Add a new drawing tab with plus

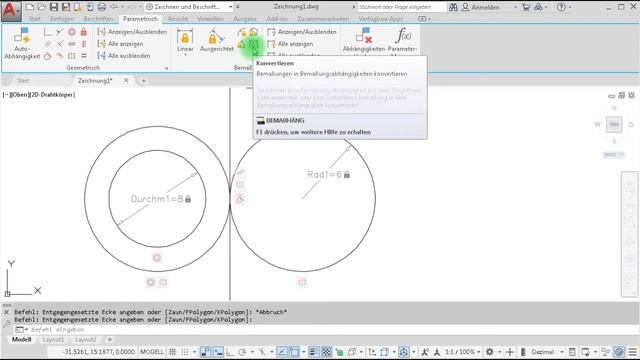tap(143, 81)
